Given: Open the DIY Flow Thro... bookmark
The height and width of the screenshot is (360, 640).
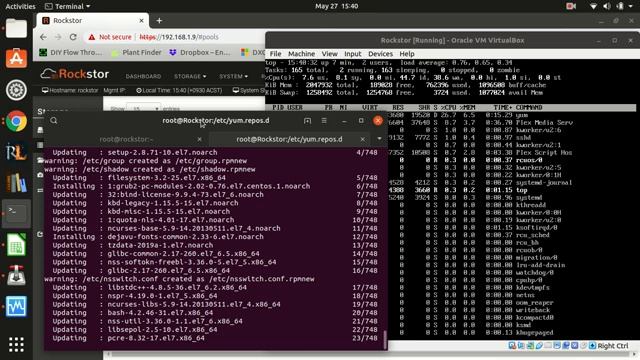Looking at the screenshot, I should (x=71, y=53).
